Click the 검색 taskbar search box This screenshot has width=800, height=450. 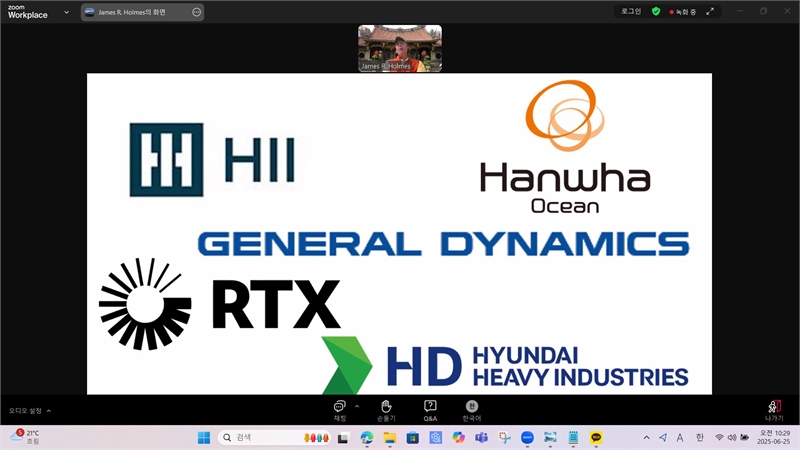[274, 438]
